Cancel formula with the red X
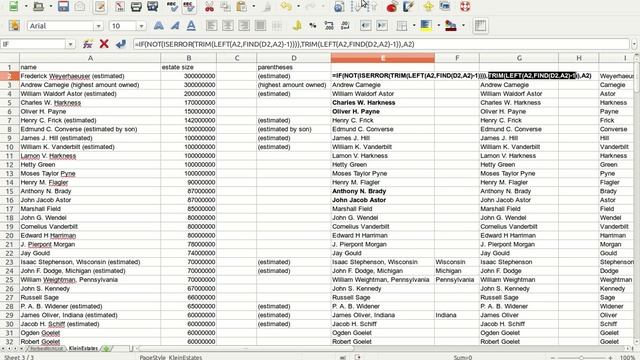 point(104,44)
